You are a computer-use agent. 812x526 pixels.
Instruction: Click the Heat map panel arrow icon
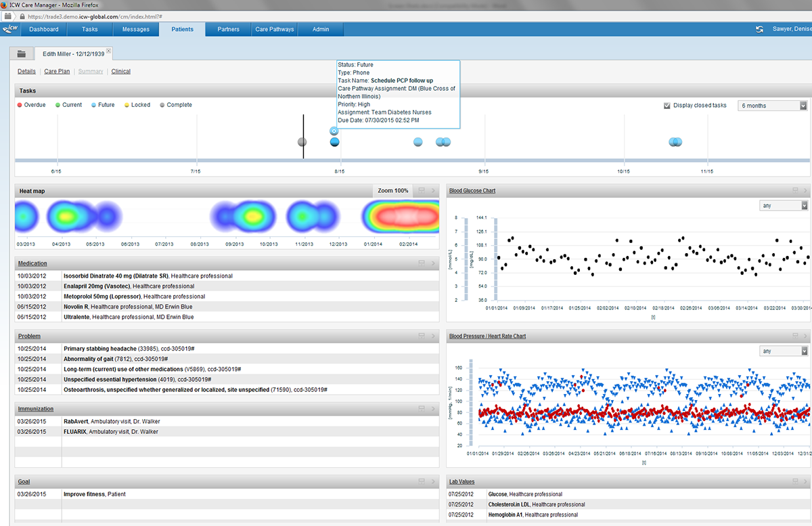pos(433,190)
